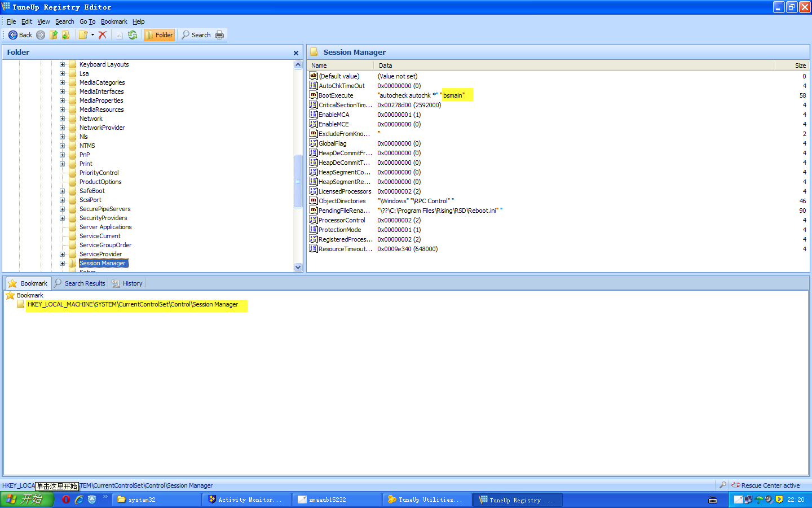Go up one folder level
The height and width of the screenshot is (508, 812).
(54, 35)
